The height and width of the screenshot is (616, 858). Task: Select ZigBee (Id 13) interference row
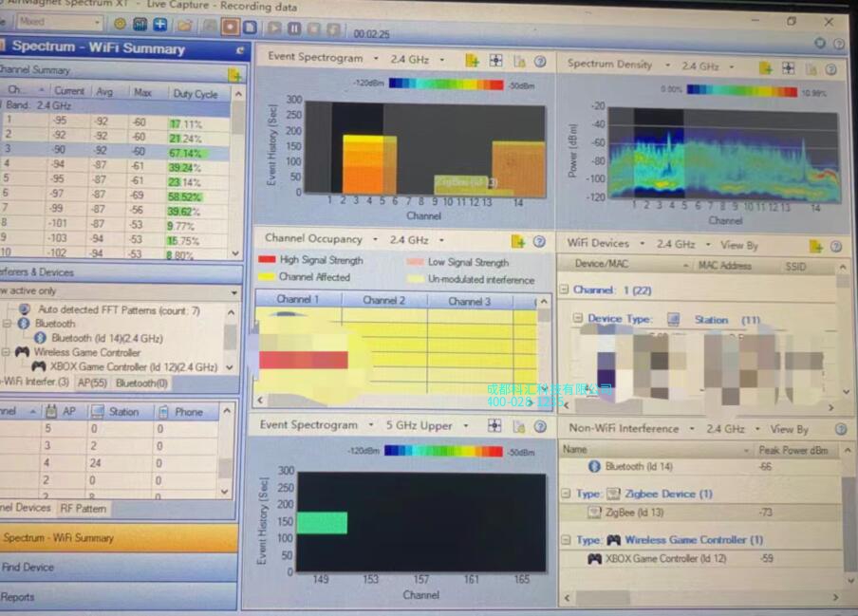click(x=700, y=513)
